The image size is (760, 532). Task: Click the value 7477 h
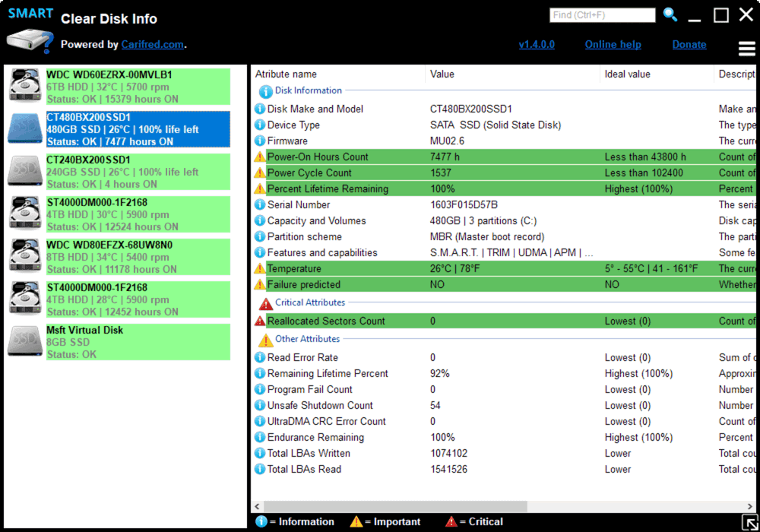tap(445, 157)
